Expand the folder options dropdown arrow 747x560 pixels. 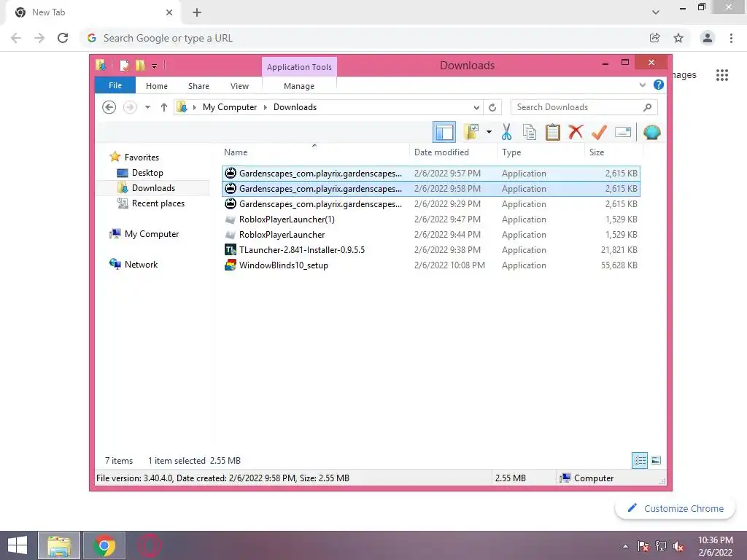489,132
